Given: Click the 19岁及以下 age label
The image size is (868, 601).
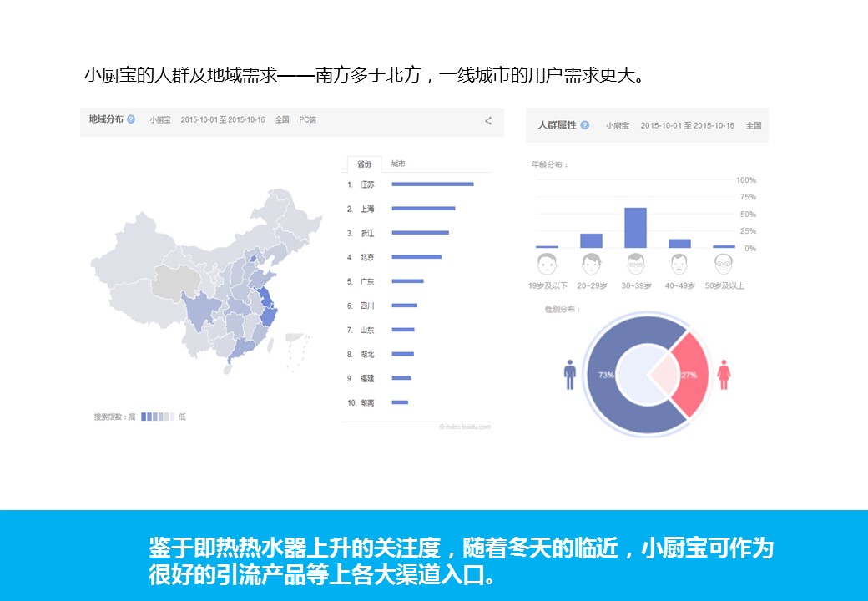Looking at the screenshot, I should pos(548,285).
